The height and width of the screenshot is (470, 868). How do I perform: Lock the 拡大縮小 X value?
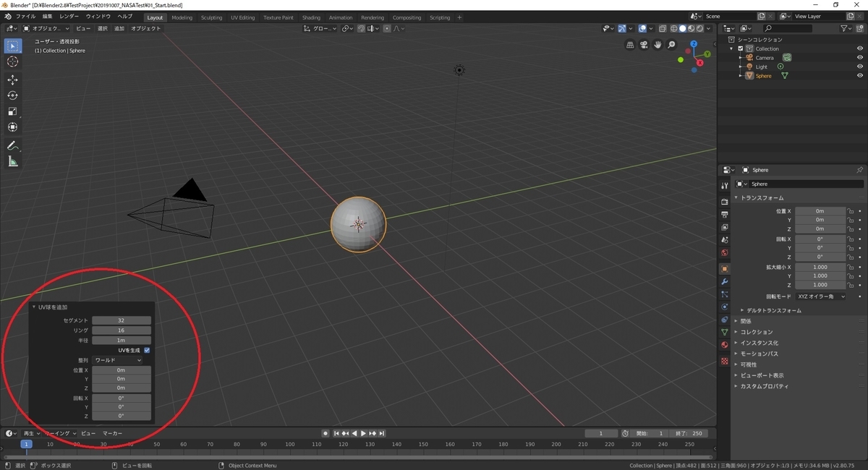coord(851,267)
